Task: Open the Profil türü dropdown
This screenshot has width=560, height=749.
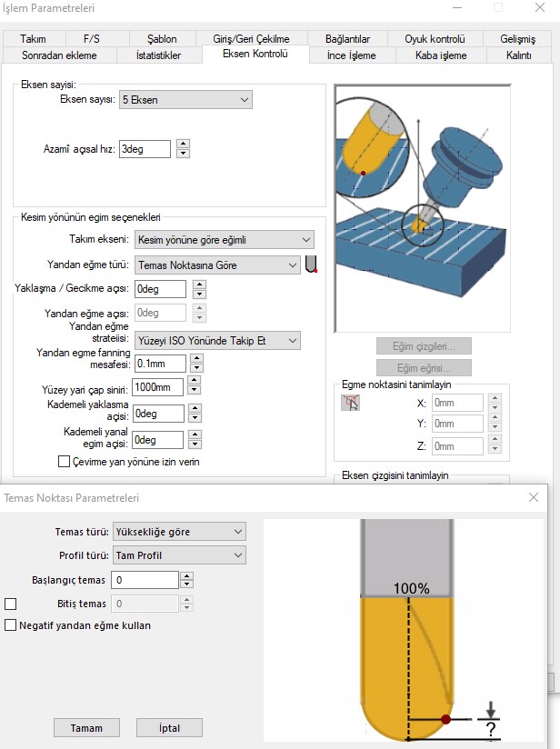Action: 179,555
